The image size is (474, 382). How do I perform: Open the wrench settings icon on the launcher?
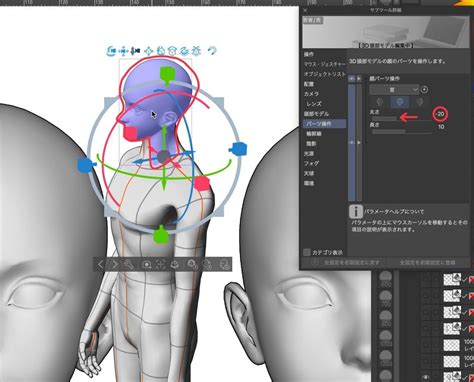129,265
